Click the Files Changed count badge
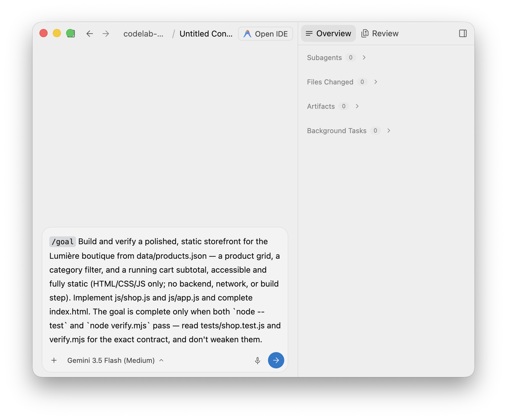This screenshot has width=507, height=420. 362,82
